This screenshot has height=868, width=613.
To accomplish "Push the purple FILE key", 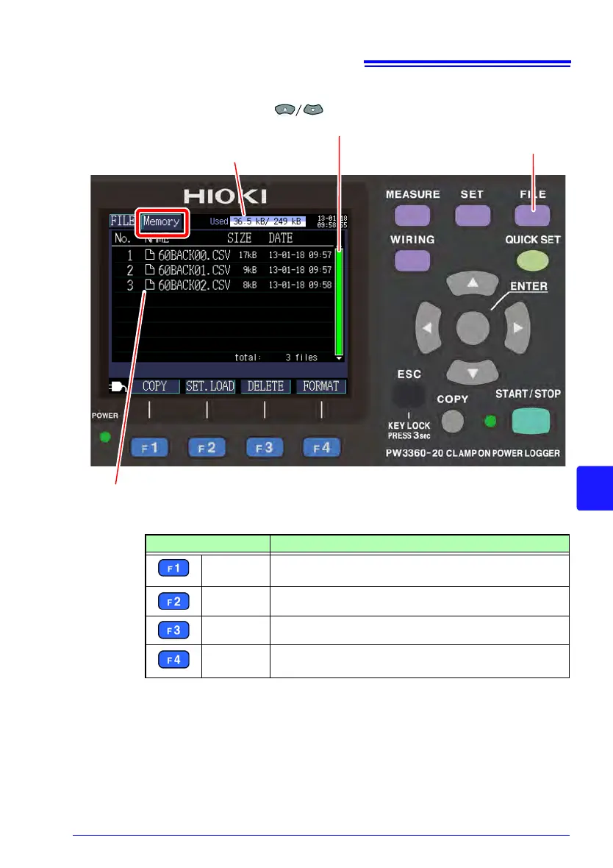I will coord(532,216).
